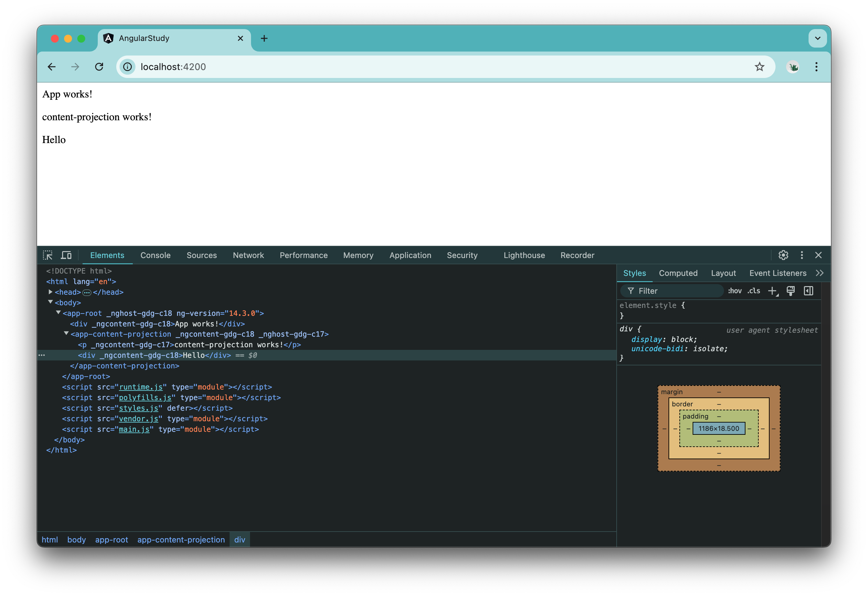Expand the head element in DOM tree
The height and width of the screenshot is (596, 868).
[x=51, y=292]
